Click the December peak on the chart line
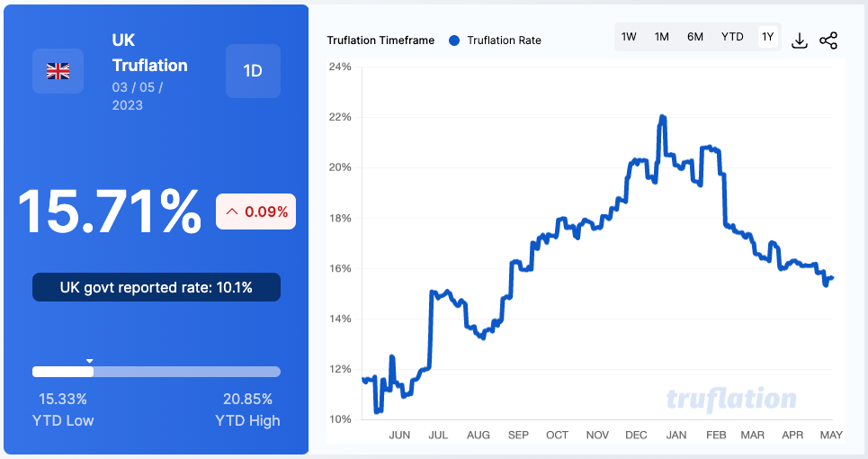This screenshot has height=459, width=868. click(662, 117)
